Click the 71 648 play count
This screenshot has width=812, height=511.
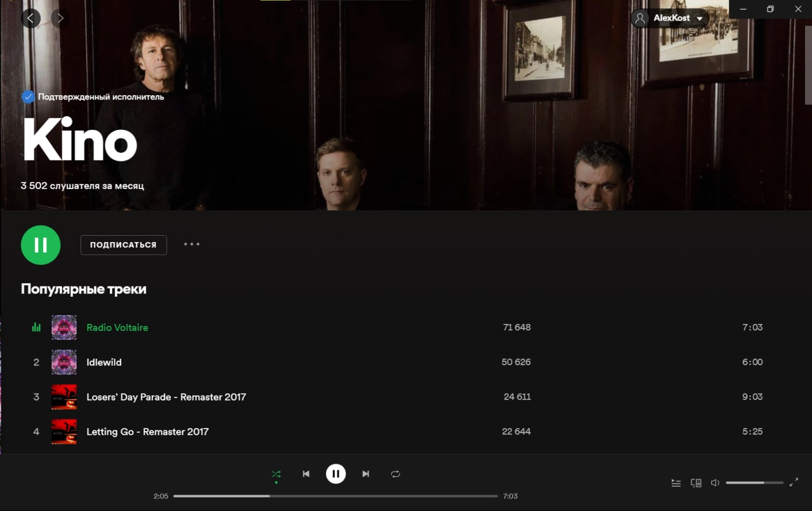tap(516, 328)
